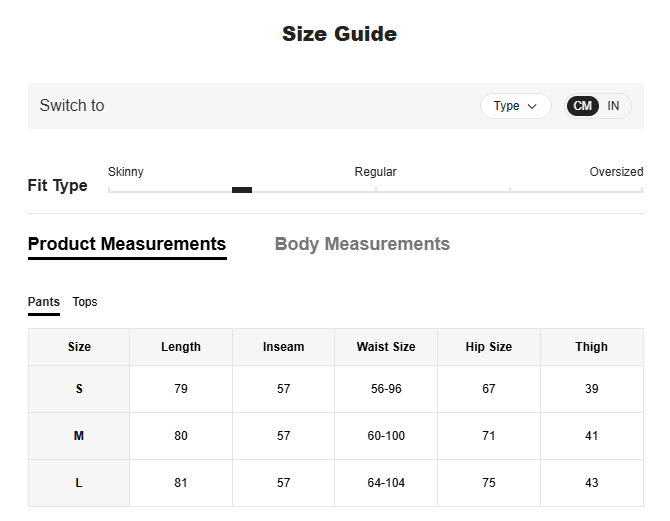Viewport: 670px width, 521px height.
Task: Open the Type dropdown
Action: tap(515, 106)
